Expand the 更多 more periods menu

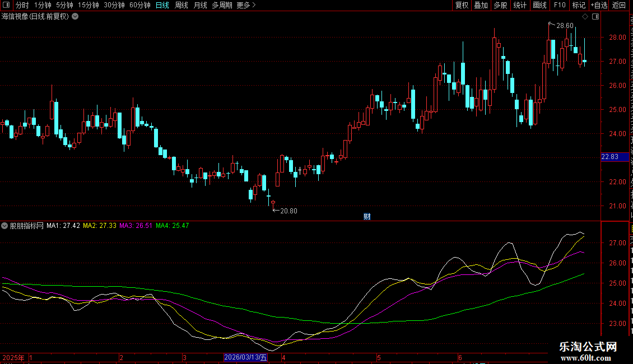coord(246,5)
